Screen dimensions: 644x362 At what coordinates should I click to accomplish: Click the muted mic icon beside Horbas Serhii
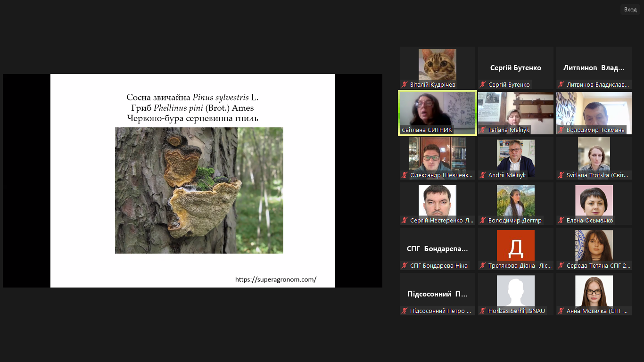pos(483,311)
